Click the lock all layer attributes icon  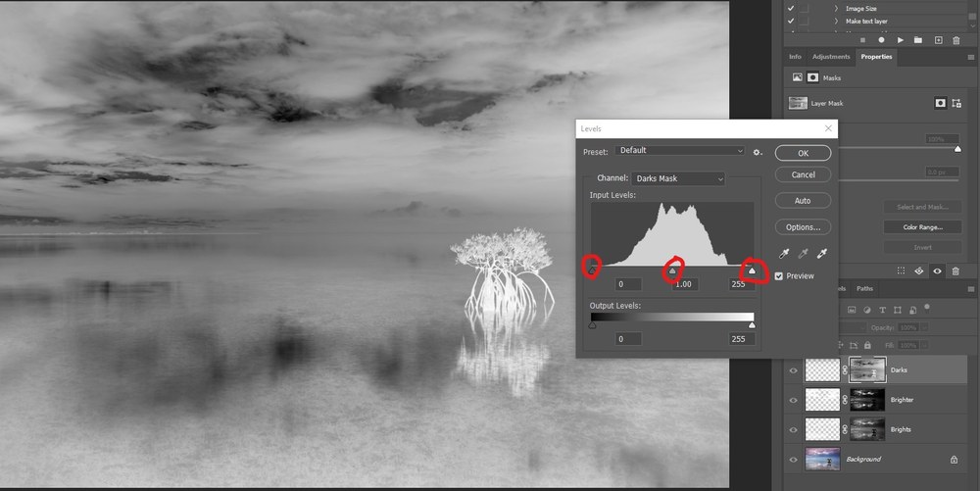[867, 345]
